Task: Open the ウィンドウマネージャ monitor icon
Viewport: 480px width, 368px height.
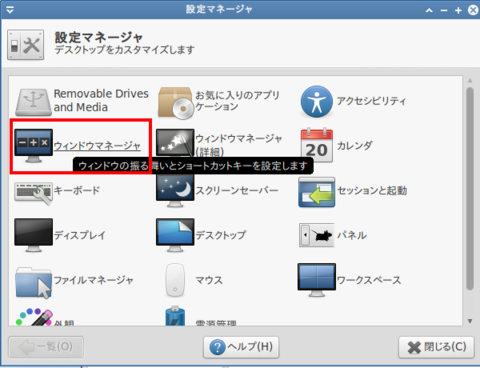Action: tap(33, 146)
